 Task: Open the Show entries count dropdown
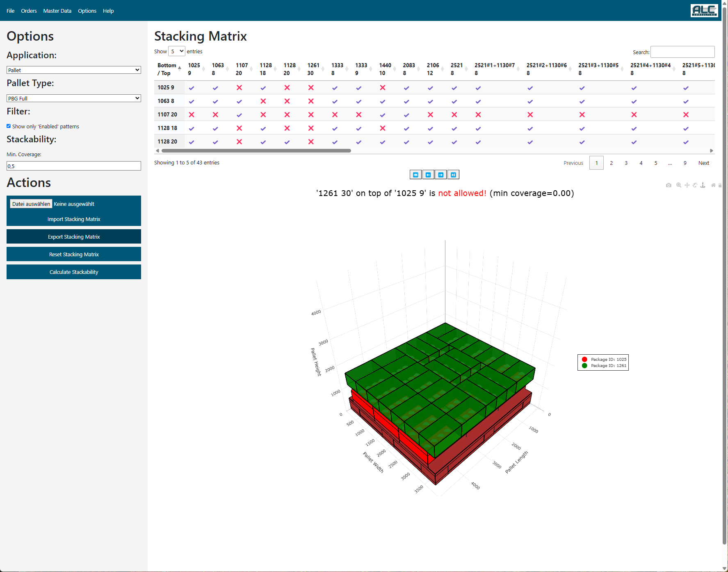[x=177, y=51]
